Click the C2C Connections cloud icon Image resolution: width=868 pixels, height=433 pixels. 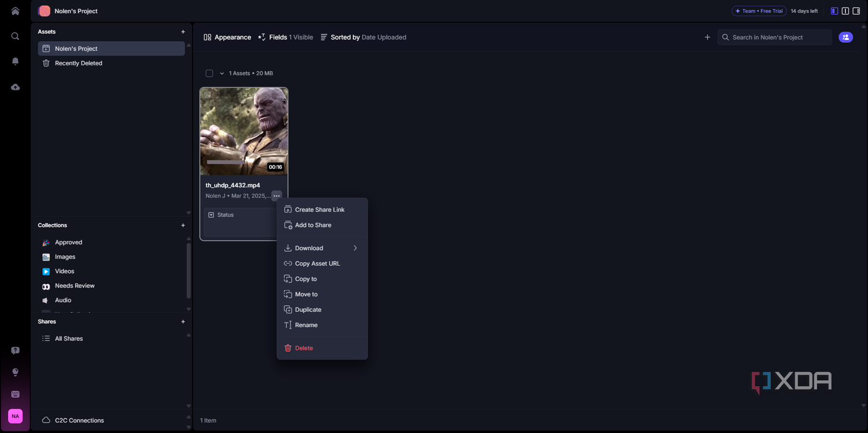46,420
